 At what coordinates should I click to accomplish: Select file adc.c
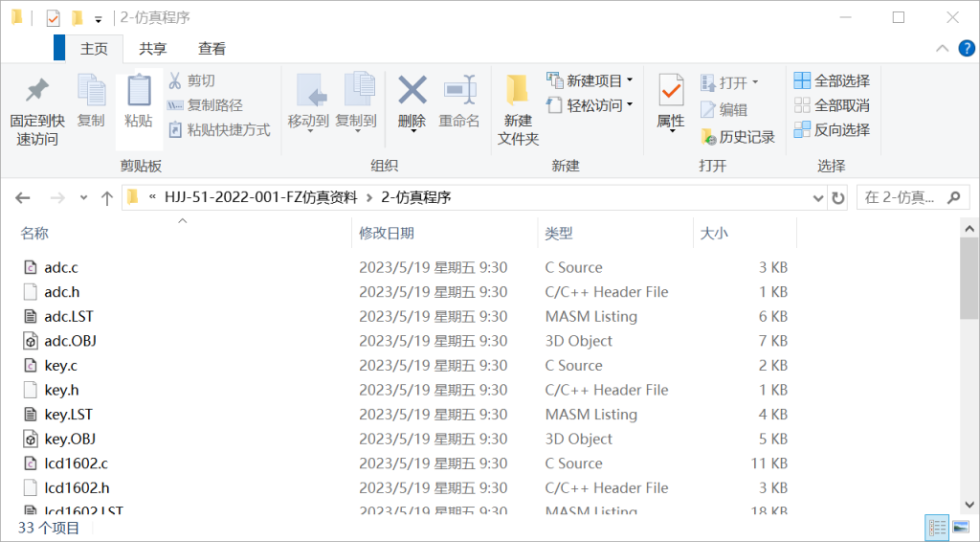click(60, 267)
